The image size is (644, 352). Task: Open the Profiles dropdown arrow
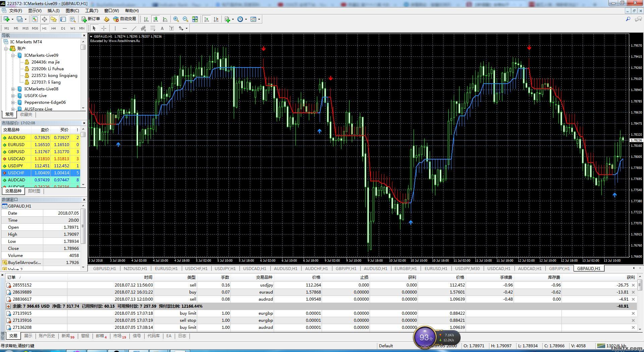pos(25,19)
